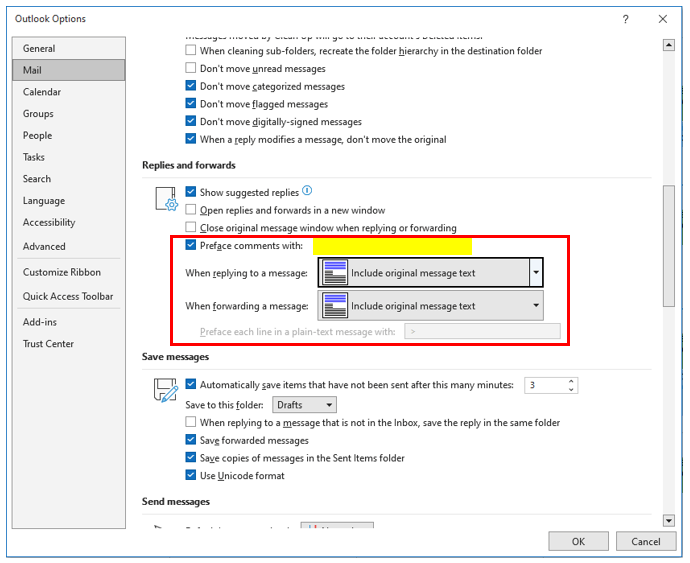Click the vertical scrollbar thumb
Image resolution: width=690 pixels, height=563 pixels.
click(x=669, y=246)
